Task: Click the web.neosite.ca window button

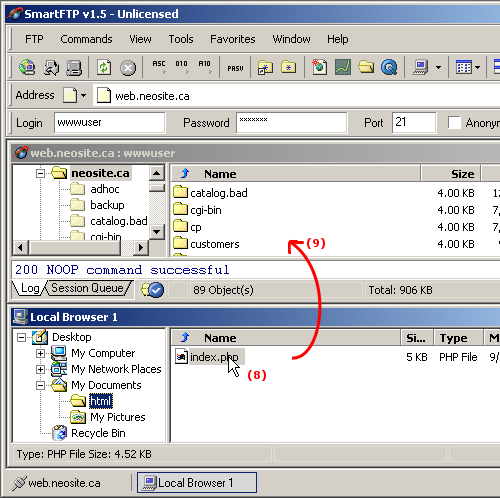Action: [x=57, y=483]
